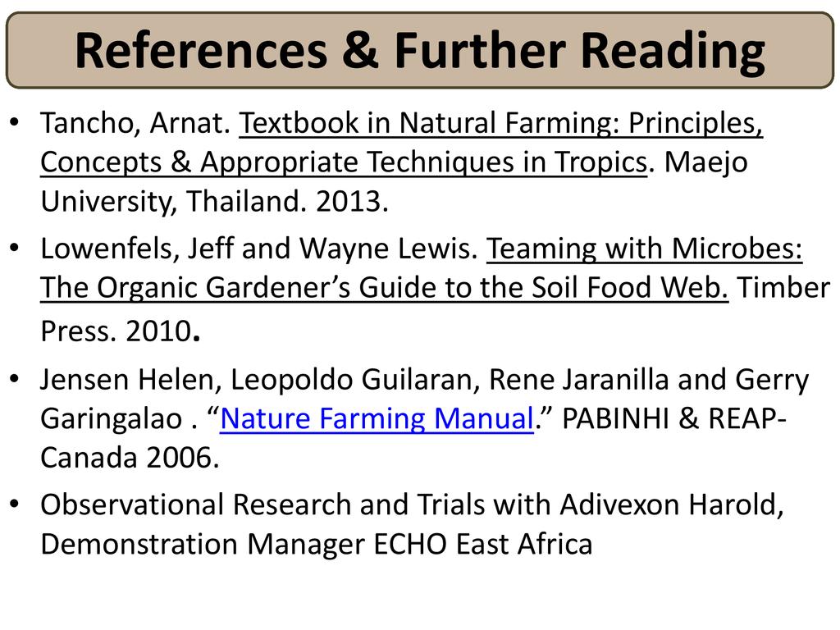Screen dimensions: 840x630
Task: Click the "References & Further Reading" title banner
Action: pos(419,51)
